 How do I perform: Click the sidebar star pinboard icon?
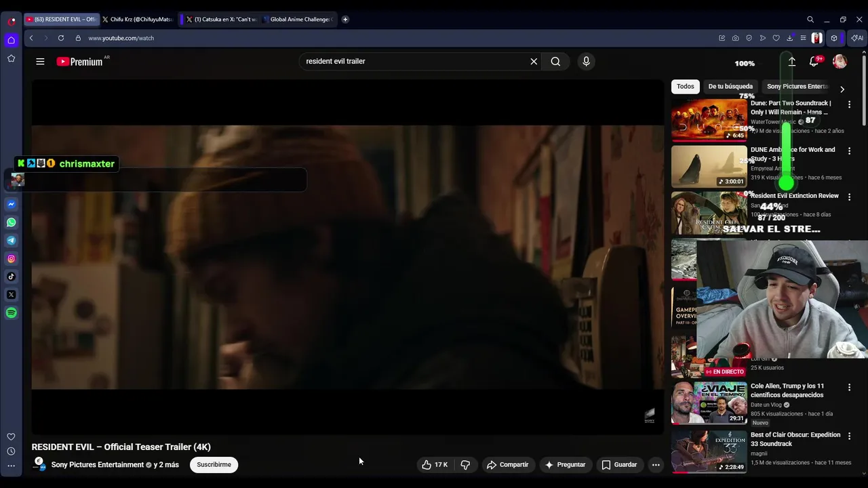(12, 59)
